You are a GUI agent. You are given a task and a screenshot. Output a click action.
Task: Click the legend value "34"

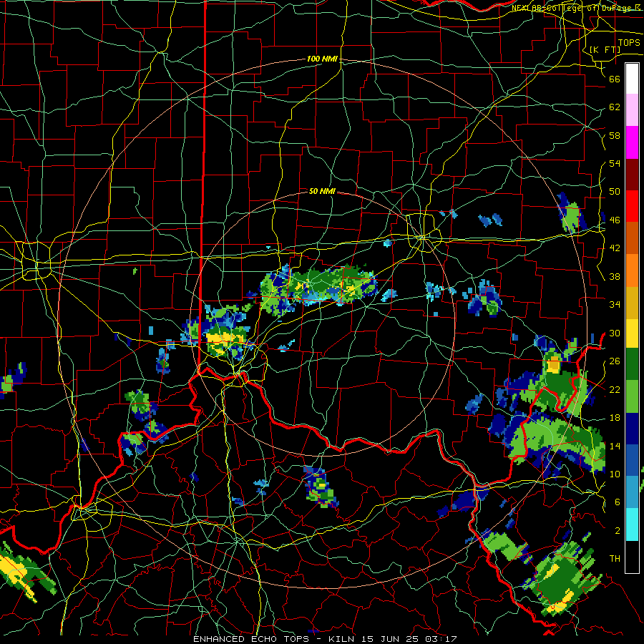pyautogui.click(x=615, y=304)
